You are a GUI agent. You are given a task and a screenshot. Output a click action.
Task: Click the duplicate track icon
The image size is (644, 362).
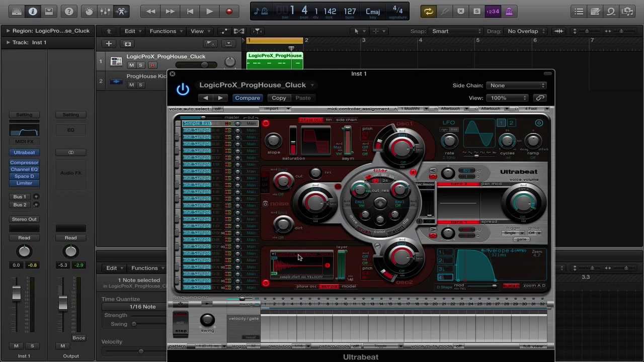127,44
